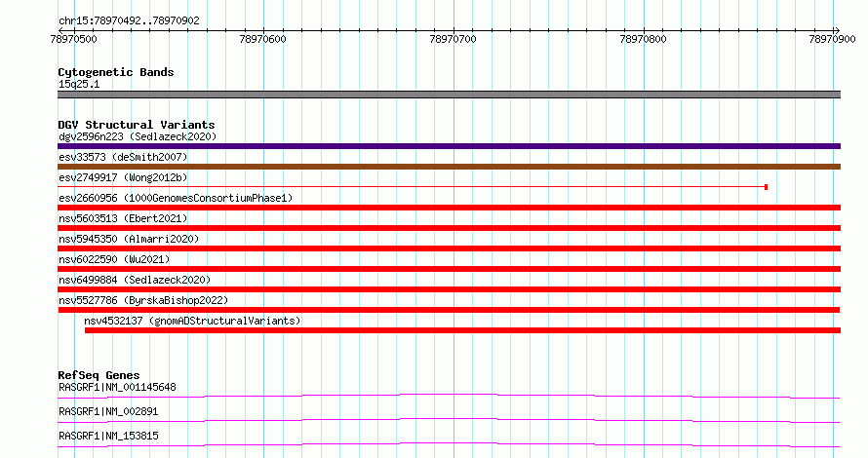Open variant dgv2596n223 (Sedlazeck2020) label
The image size is (868, 458).
click(138, 136)
